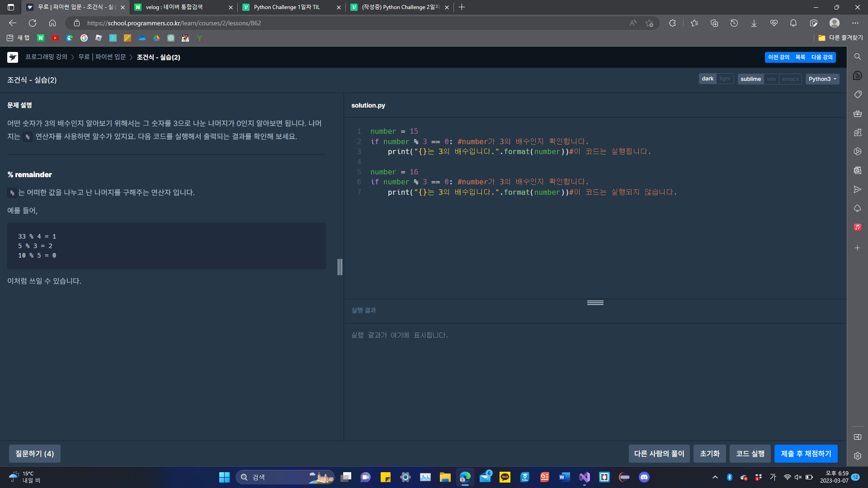Open the Edge sidebar search icon
This screenshot has width=868, height=488.
857,56
